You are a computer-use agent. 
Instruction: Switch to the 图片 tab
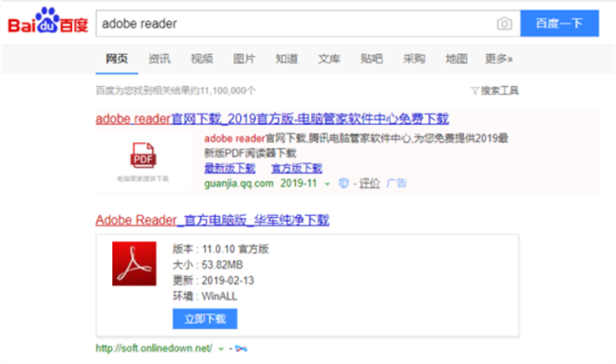(x=244, y=58)
